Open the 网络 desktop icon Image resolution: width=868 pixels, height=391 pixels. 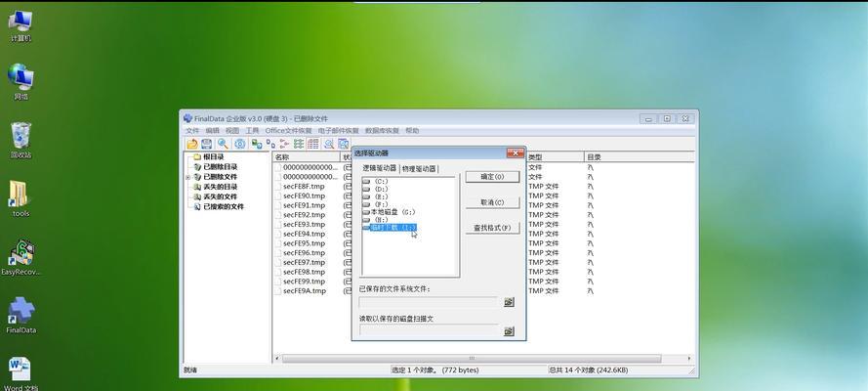[x=21, y=81]
